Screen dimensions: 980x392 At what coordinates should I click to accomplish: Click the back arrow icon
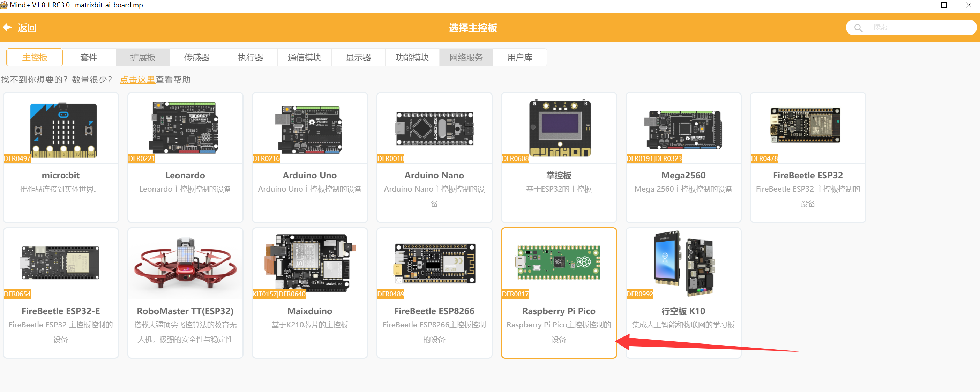click(x=7, y=28)
